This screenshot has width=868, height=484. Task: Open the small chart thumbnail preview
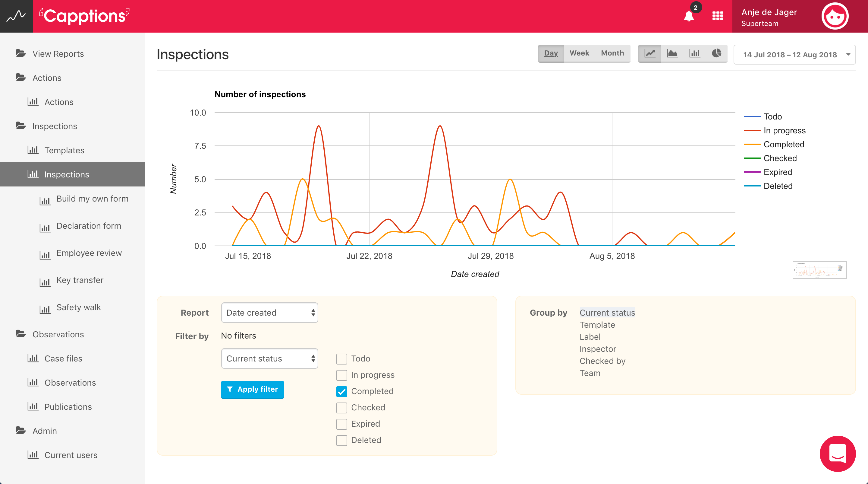click(x=819, y=270)
